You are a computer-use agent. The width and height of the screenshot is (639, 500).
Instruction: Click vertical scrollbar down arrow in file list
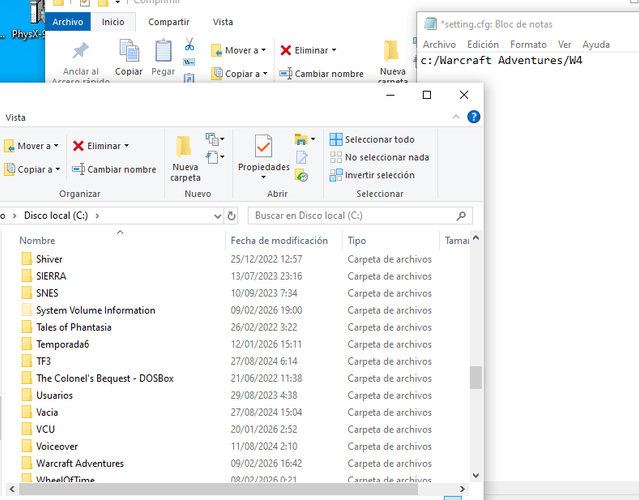pos(475,476)
